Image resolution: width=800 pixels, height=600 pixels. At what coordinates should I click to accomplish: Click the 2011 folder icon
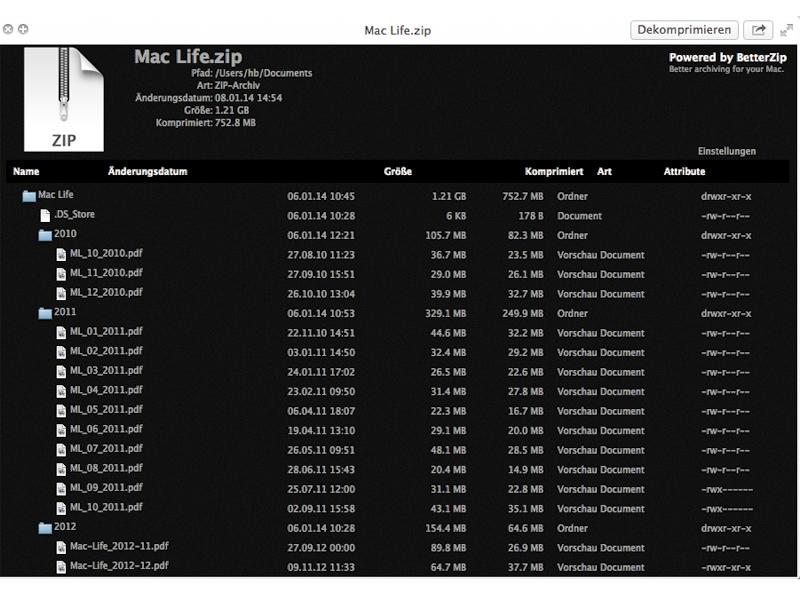[x=45, y=313]
